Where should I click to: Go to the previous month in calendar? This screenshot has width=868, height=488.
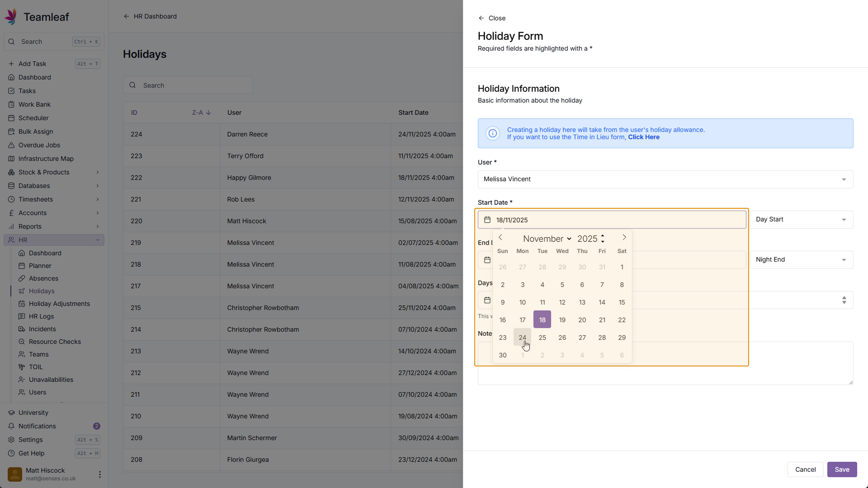tap(500, 238)
